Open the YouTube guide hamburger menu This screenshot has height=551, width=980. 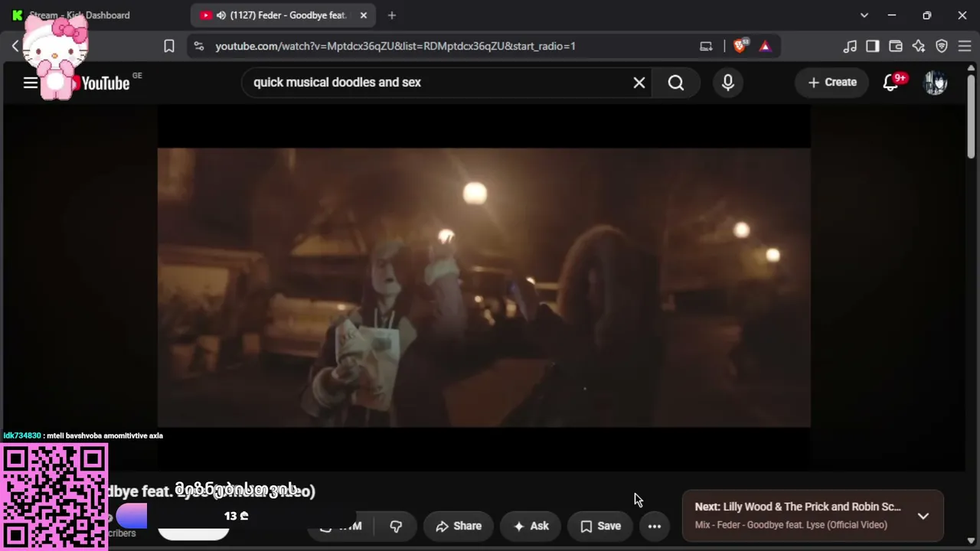[31, 83]
